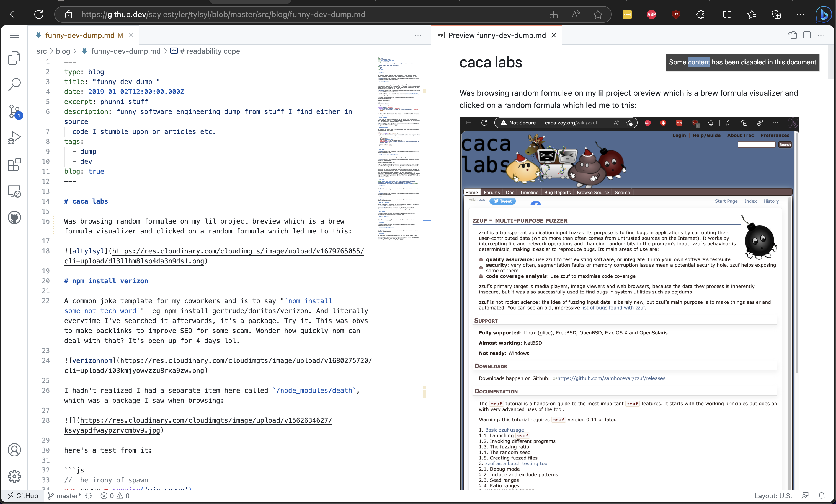Add this page to favorites star
Image resolution: width=836 pixels, height=504 pixels.
click(598, 14)
